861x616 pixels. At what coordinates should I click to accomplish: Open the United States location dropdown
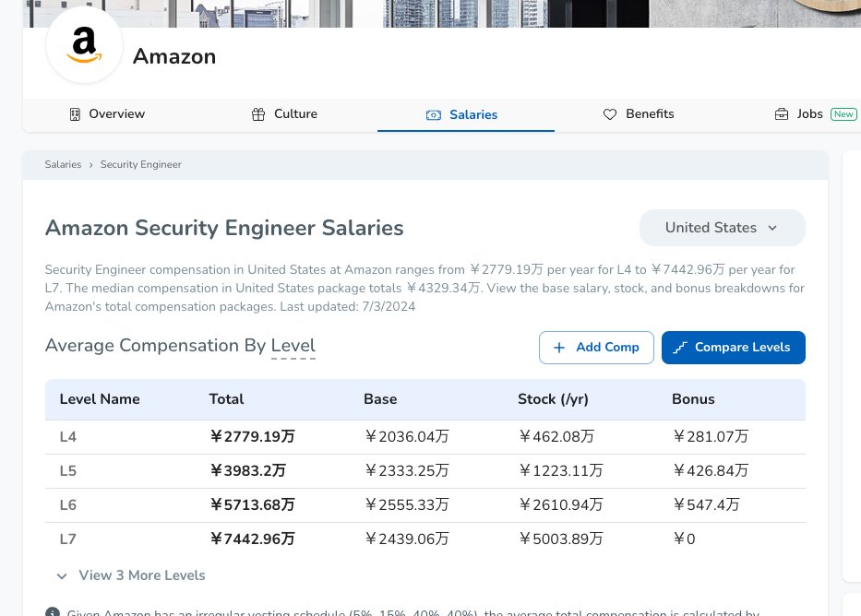[x=722, y=228]
